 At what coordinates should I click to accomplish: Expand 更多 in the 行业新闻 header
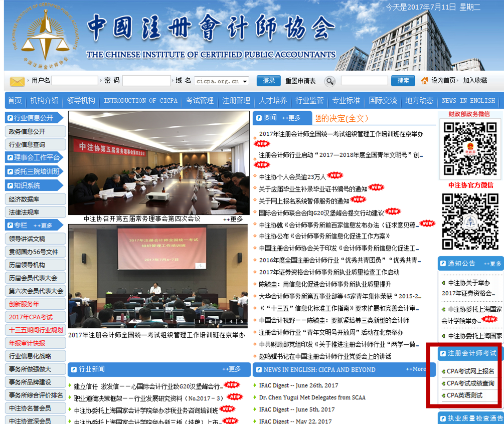232,369
